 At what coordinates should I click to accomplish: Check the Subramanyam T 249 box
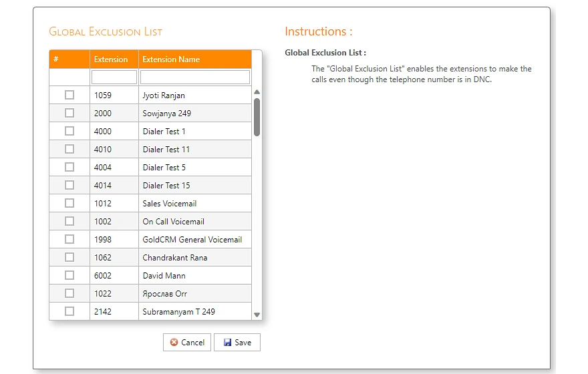(x=69, y=311)
